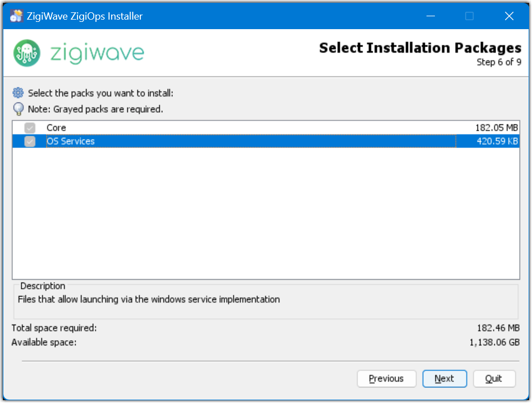This screenshot has height=403, width=532.
Task: Click the Core pack size 182.05 MB
Action: pyautogui.click(x=496, y=128)
